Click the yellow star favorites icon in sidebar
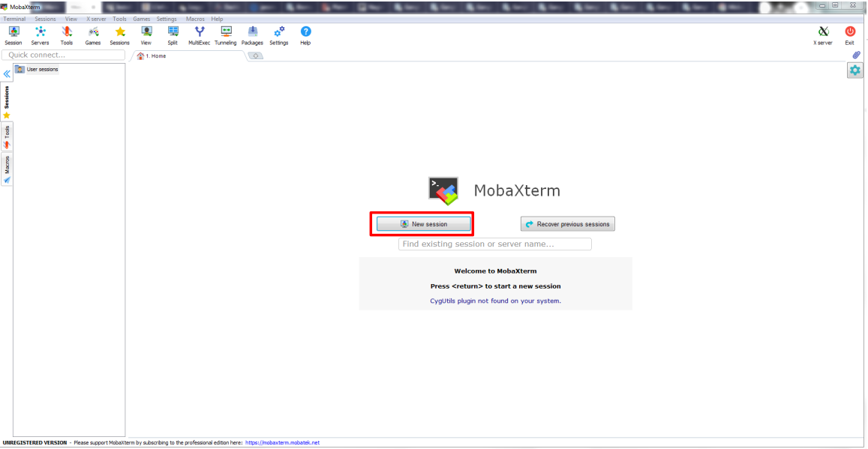Screen dimensions: 868x449 (x=7, y=115)
